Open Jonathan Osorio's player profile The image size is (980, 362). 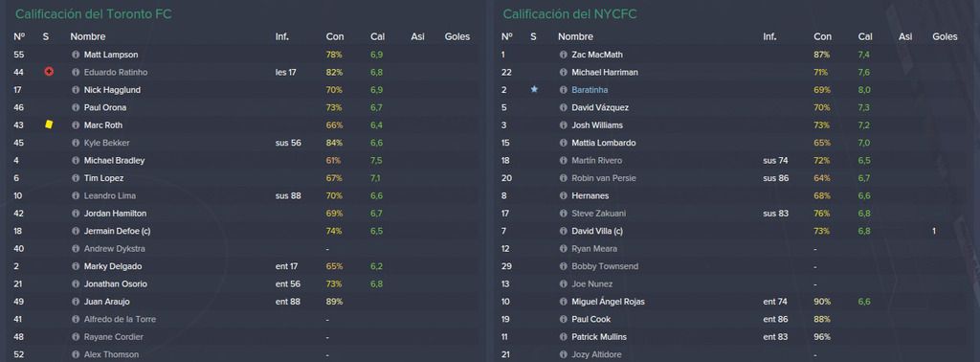pos(116,283)
